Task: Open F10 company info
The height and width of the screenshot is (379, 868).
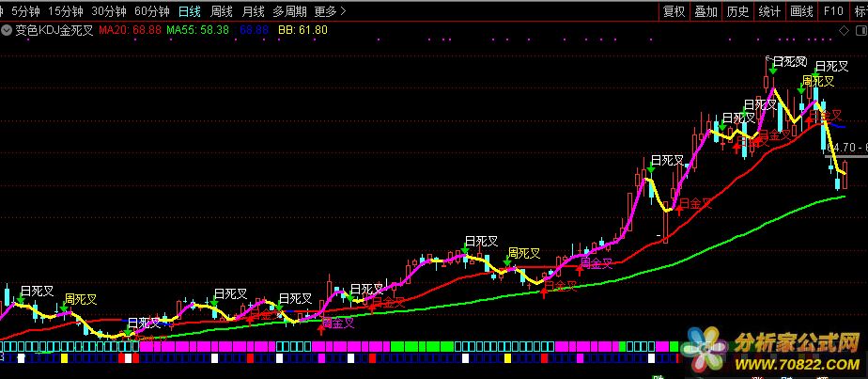Action: (831, 11)
